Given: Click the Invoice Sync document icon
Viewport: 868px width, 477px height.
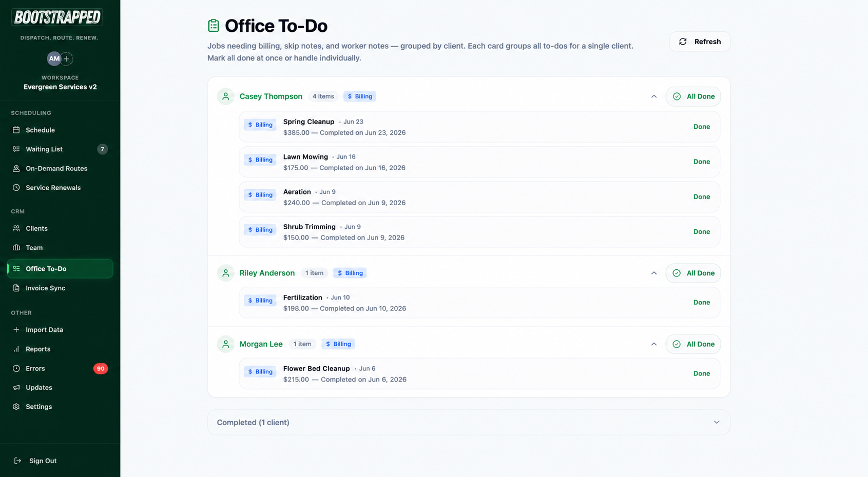Looking at the screenshot, I should point(16,288).
